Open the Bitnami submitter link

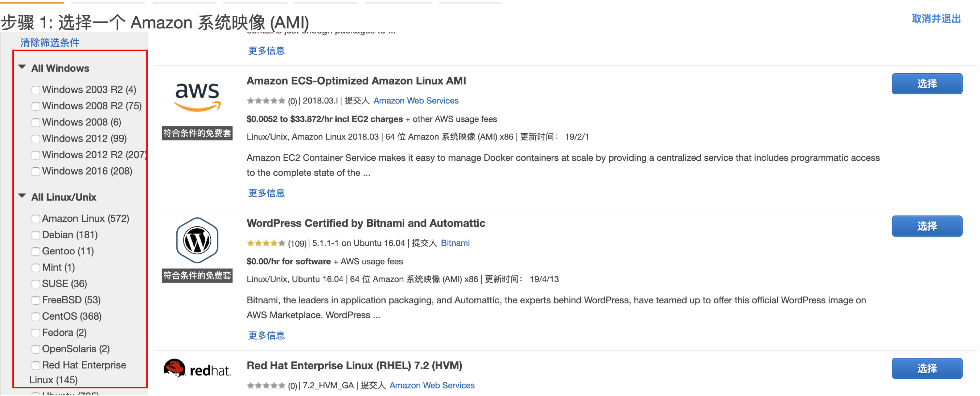(455, 243)
